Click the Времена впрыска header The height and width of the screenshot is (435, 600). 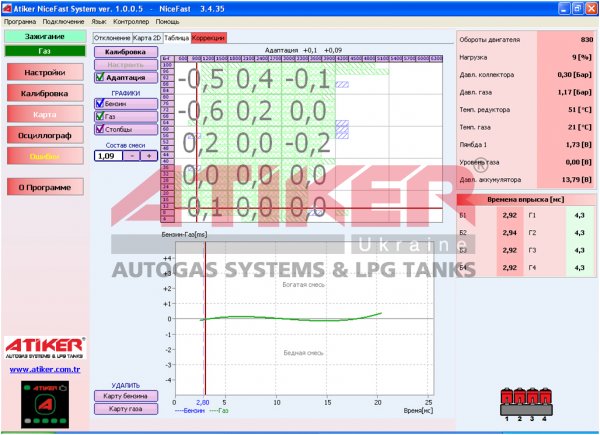pyautogui.click(x=525, y=200)
